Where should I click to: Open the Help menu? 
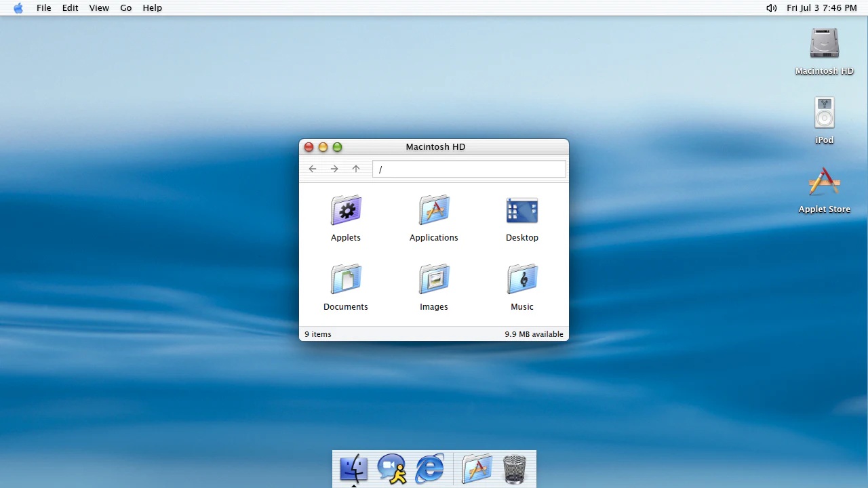153,8
